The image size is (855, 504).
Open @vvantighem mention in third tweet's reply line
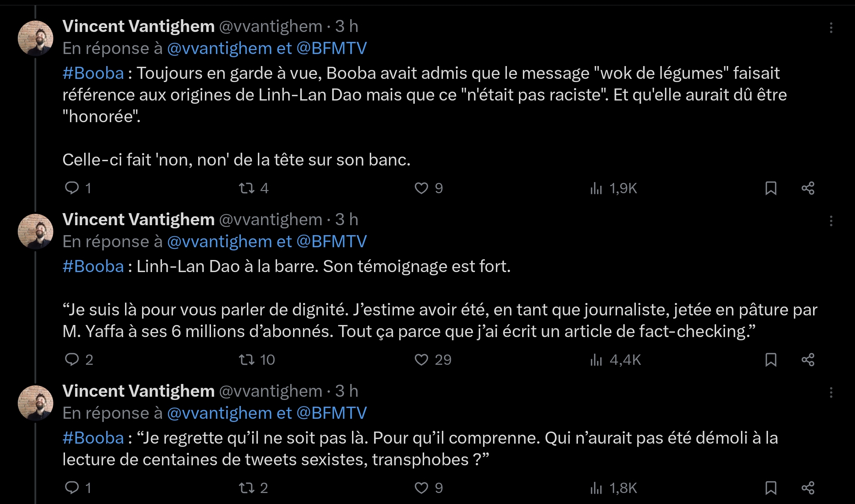tap(219, 413)
